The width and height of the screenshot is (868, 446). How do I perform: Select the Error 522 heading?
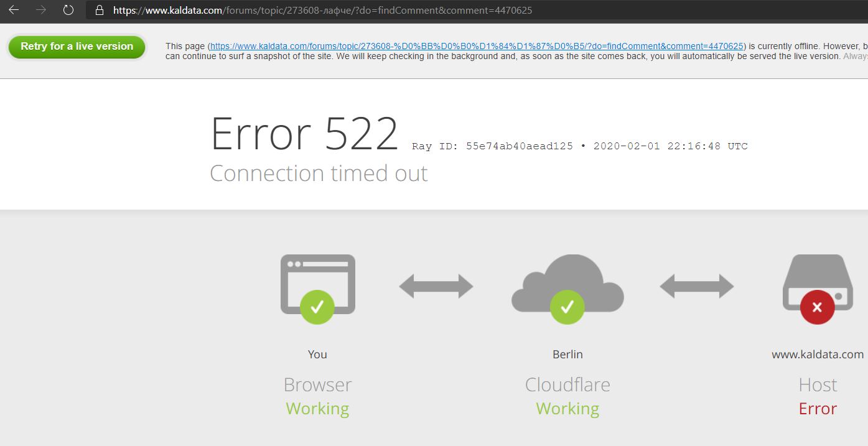[x=304, y=134]
